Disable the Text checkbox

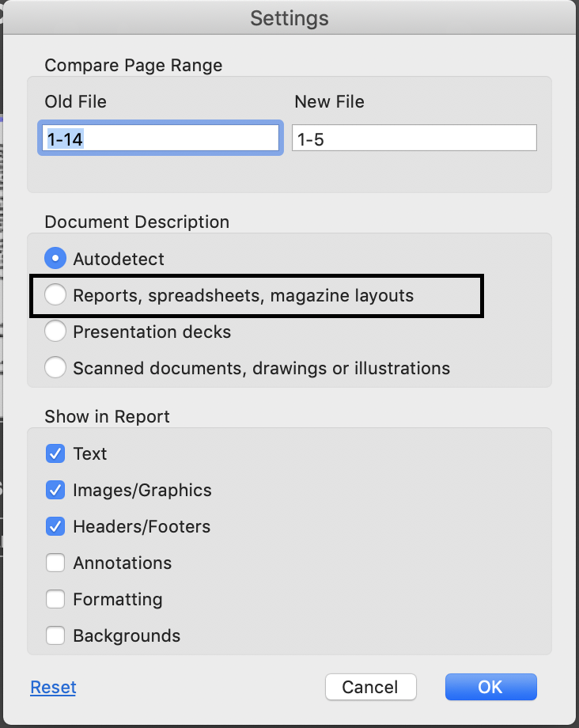[55, 453]
